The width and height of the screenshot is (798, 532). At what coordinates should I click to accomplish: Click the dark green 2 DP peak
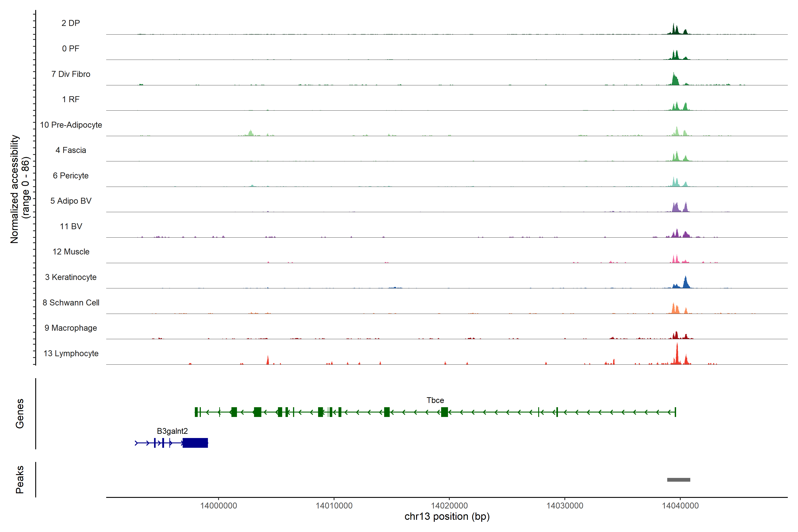(x=674, y=30)
